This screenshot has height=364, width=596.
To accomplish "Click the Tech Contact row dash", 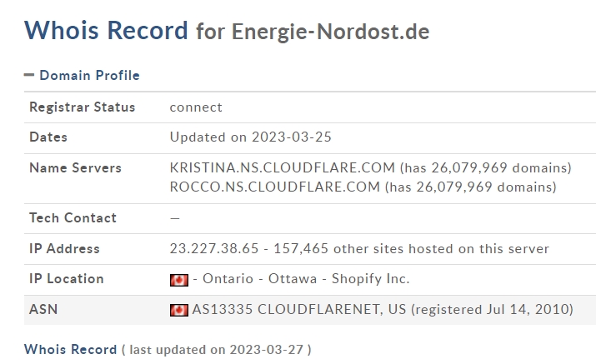I will click(175, 218).
